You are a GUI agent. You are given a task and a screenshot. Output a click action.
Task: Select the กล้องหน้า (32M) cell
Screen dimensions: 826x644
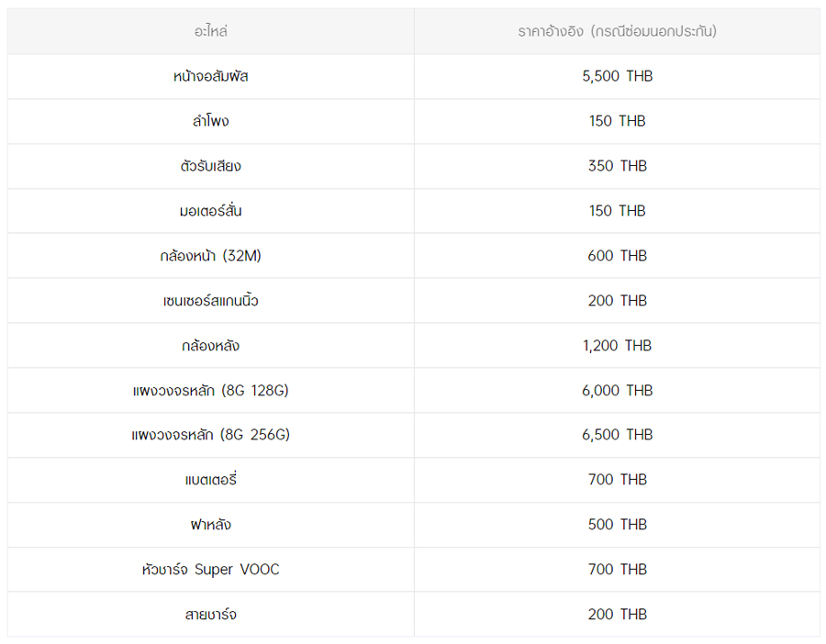(x=210, y=256)
